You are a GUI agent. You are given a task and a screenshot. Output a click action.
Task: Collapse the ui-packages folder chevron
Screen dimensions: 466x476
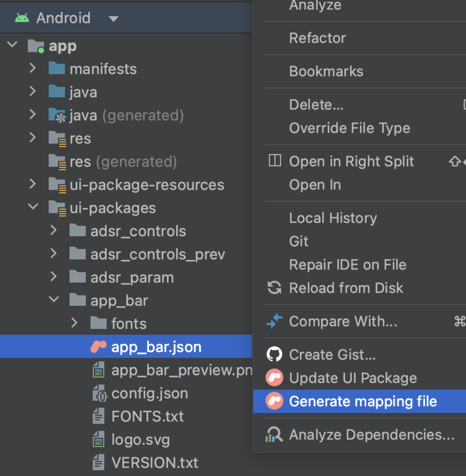pyautogui.click(x=33, y=207)
